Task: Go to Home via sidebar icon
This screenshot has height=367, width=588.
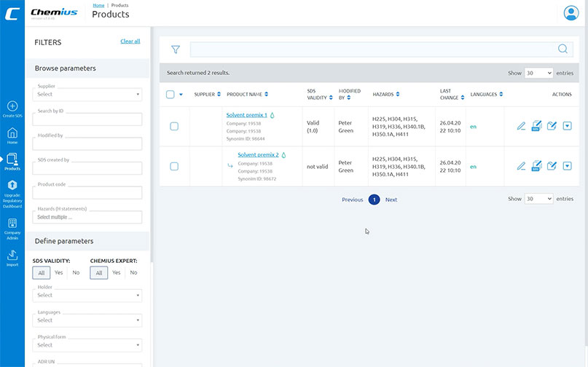Action: pos(12,133)
